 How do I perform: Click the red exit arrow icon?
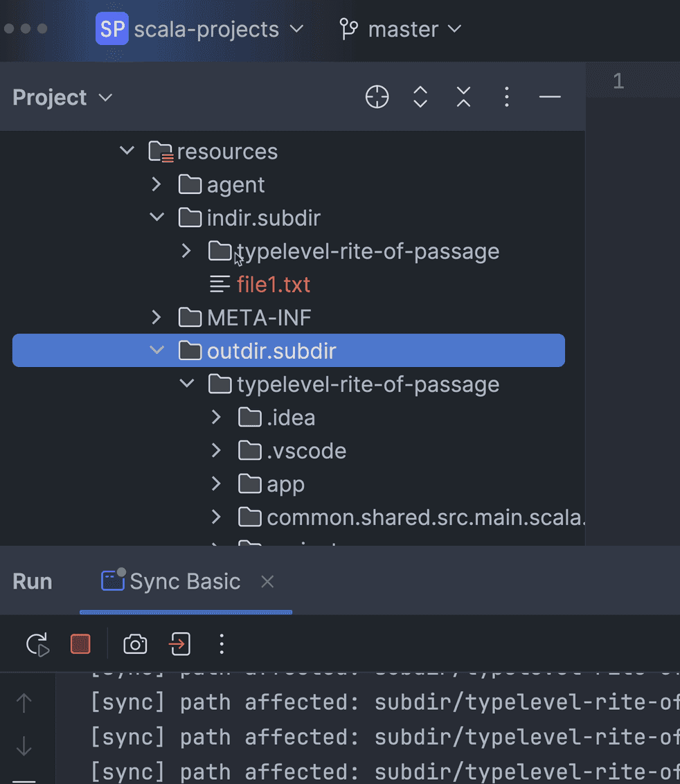[179, 645]
